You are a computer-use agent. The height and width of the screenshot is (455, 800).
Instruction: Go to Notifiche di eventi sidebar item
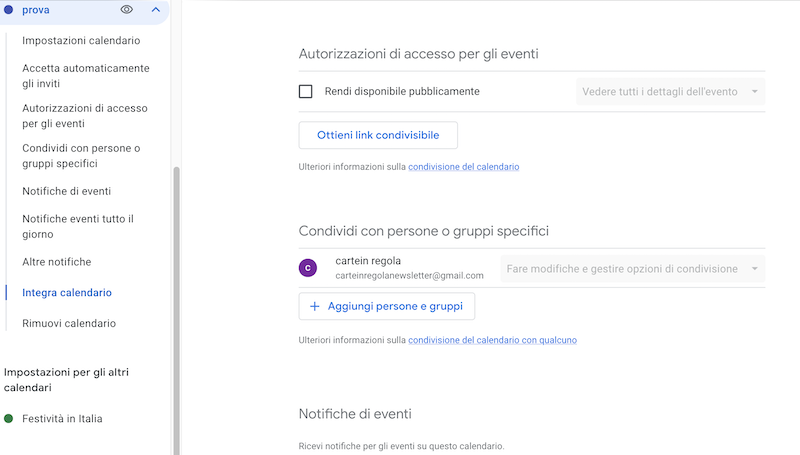[x=66, y=191]
